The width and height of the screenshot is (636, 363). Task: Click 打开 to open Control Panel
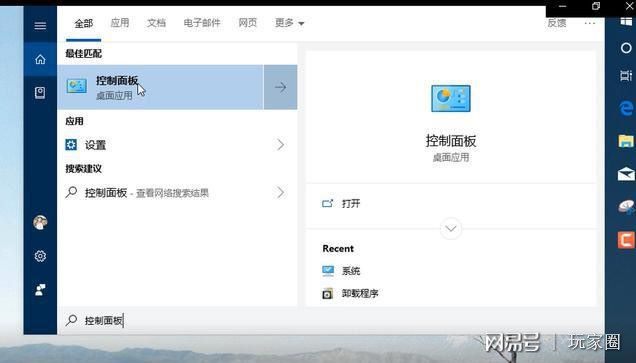(351, 204)
